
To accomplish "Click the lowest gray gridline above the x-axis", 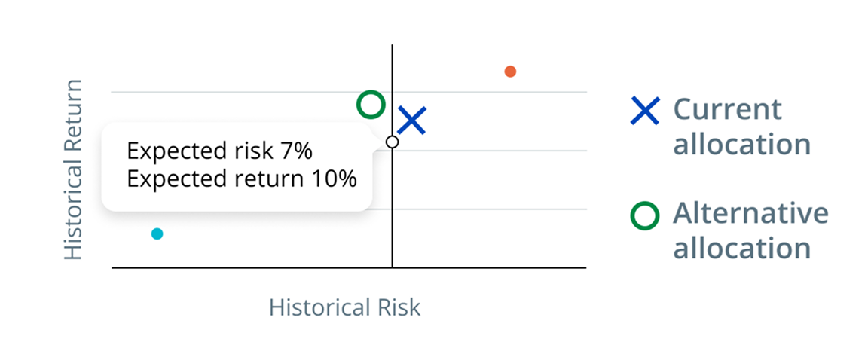I will (x=490, y=209).
